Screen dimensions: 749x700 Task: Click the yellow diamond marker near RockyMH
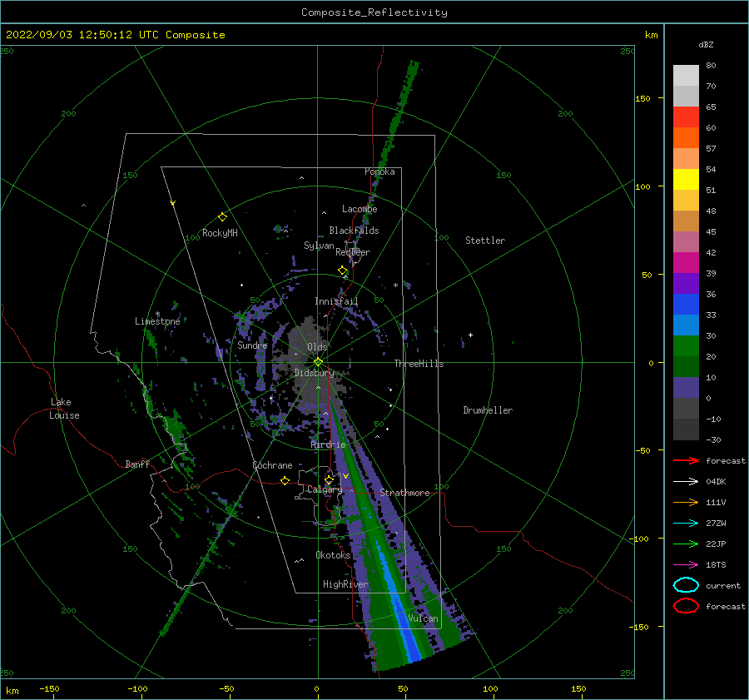coord(222,217)
